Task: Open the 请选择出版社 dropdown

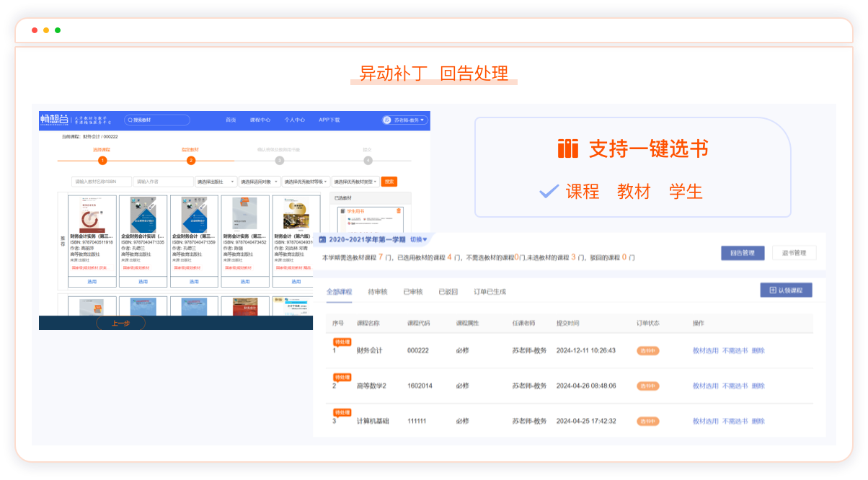Action: pyautogui.click(x=215, y=182)
